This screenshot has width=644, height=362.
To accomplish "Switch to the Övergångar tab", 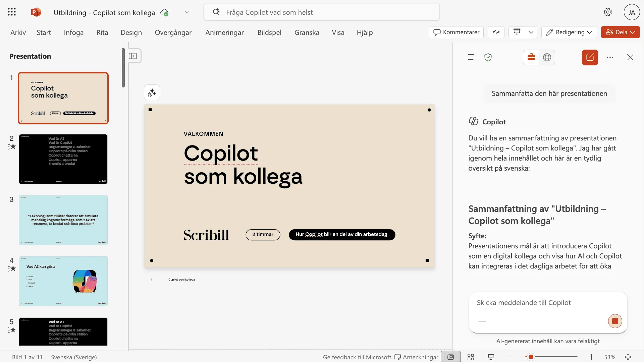I will [x=173, y=33].
